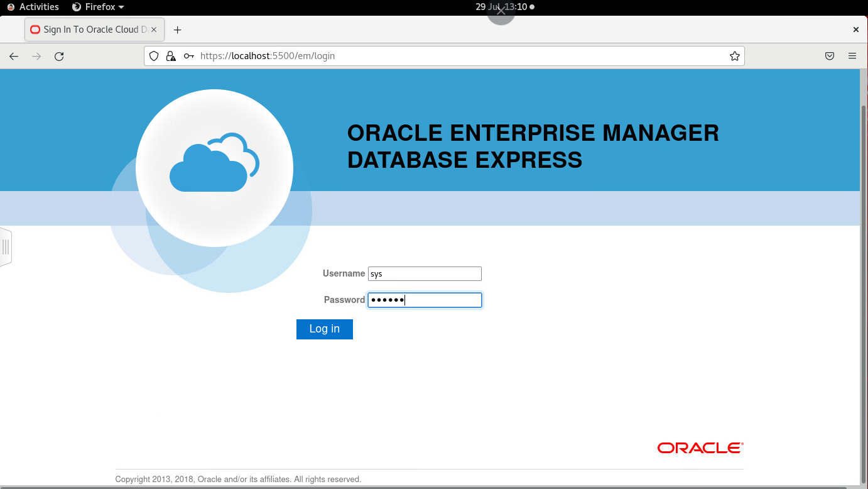The height and width of the screenshot is (489, 868).
Task: Open the Pocket save icon
Action: pos(830,56)
